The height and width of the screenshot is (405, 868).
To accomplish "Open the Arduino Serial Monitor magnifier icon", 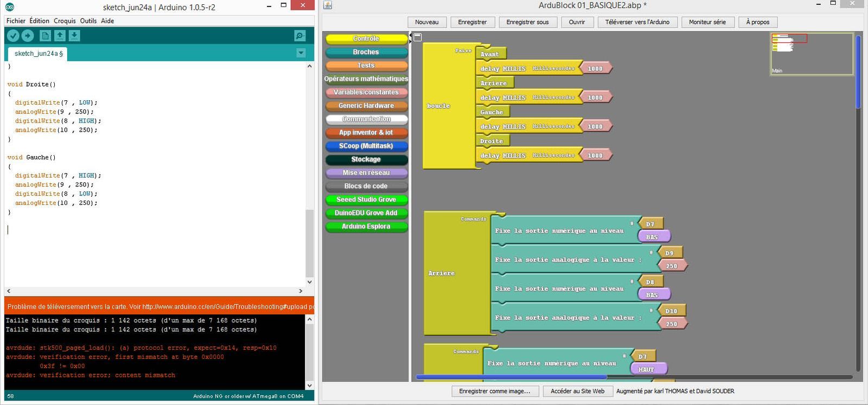I will (x=299, y=36).
